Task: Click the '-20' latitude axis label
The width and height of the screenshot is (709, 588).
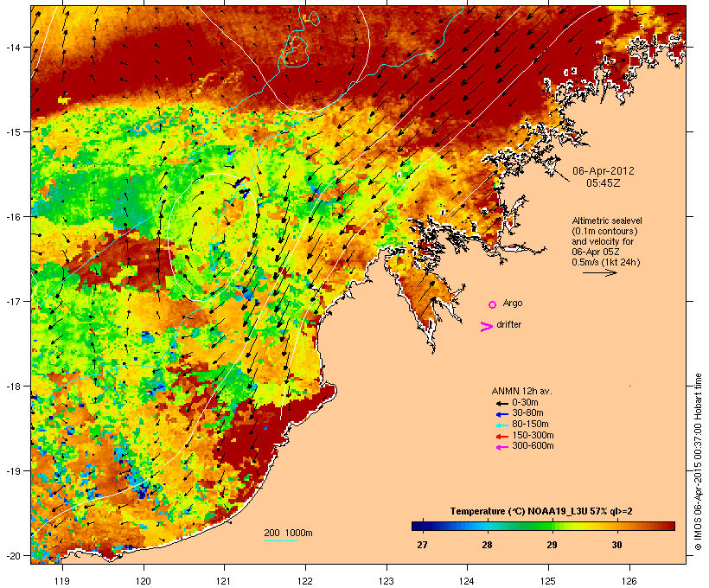Action: (x=12, y=556)
